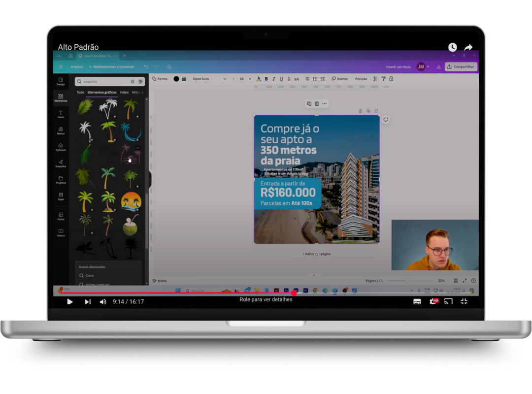Toggle underline text formatting
Screen dimensions: 532x394
click(281, 79)
